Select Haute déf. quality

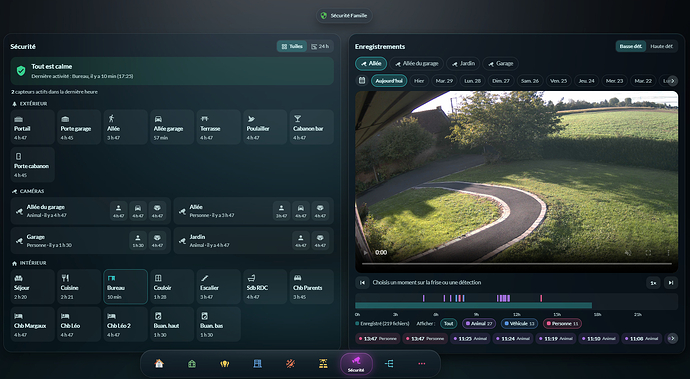coord(661,46)
